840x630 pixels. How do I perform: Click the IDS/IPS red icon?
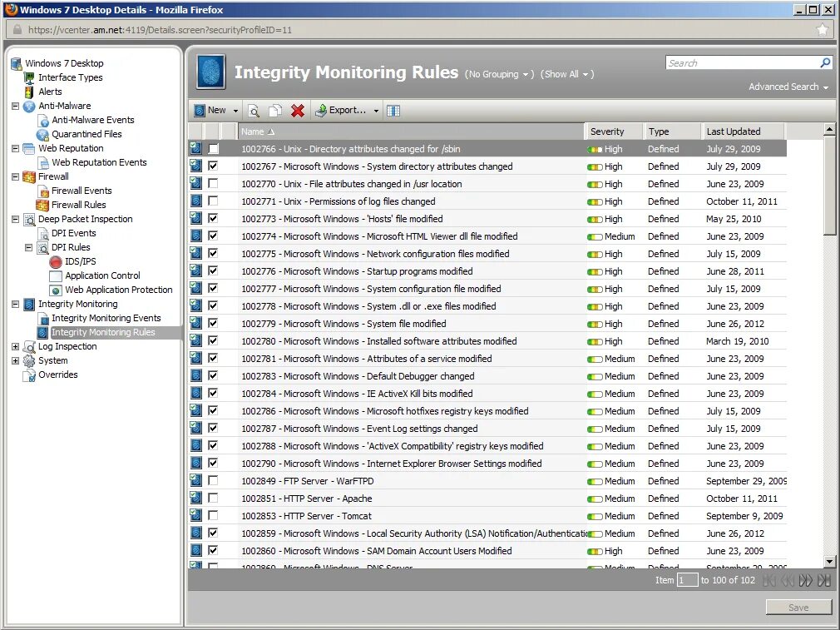point(56,261)
